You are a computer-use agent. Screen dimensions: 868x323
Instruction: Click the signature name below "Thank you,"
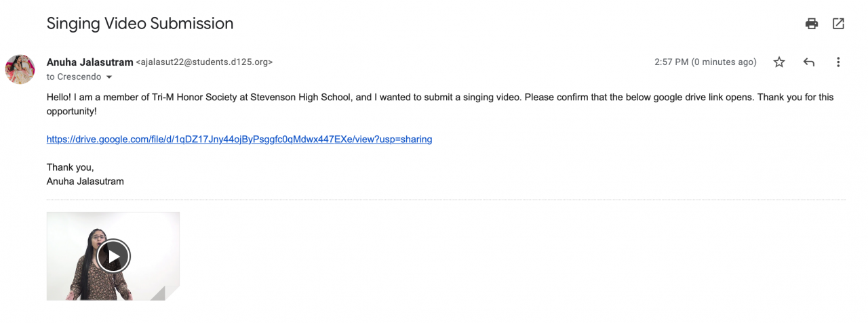tap(85, 181)
